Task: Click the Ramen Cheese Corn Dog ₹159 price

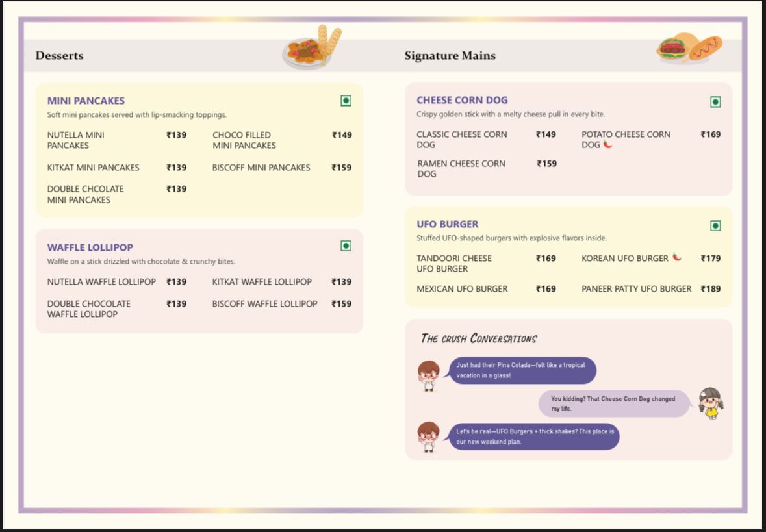Action: tap(546, 164)
